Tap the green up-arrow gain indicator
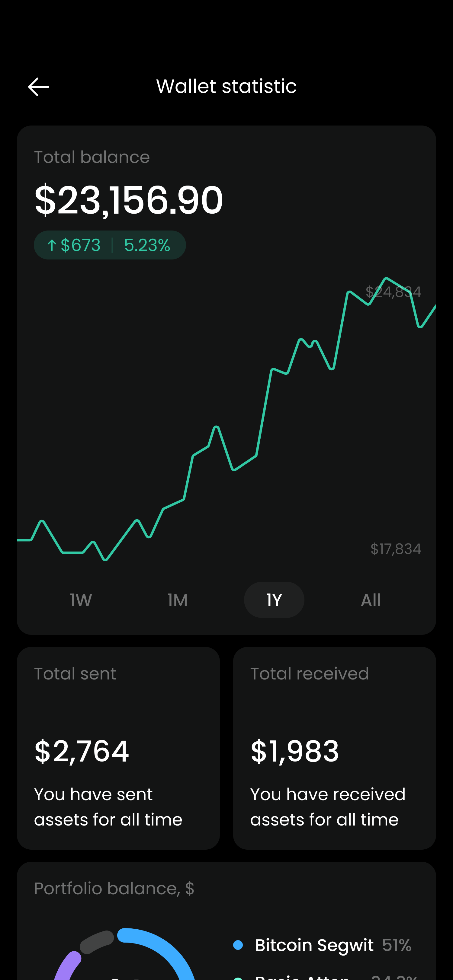453x980 pixels. [52, 245]
